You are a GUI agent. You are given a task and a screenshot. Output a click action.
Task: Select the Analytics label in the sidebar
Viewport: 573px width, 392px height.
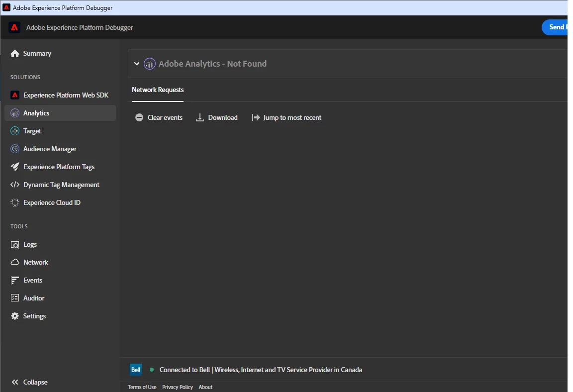click(36, 113)
